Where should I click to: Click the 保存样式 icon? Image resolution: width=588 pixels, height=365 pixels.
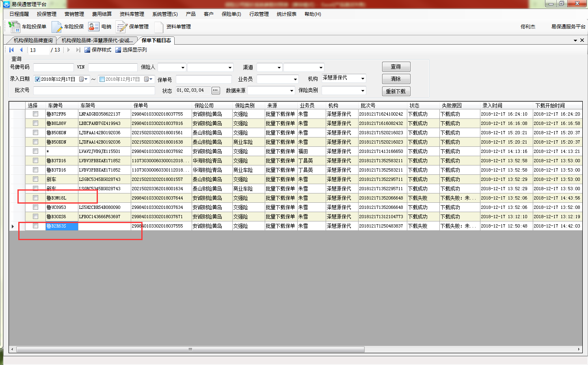87,50
